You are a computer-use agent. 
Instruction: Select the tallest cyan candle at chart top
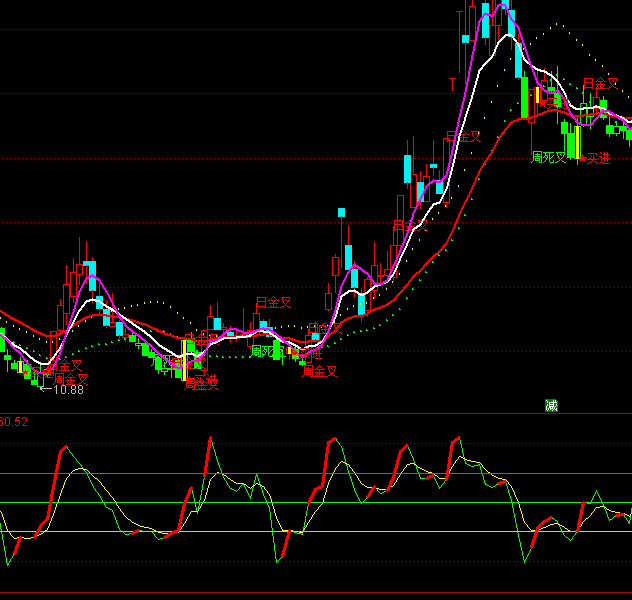coord(485,20)
